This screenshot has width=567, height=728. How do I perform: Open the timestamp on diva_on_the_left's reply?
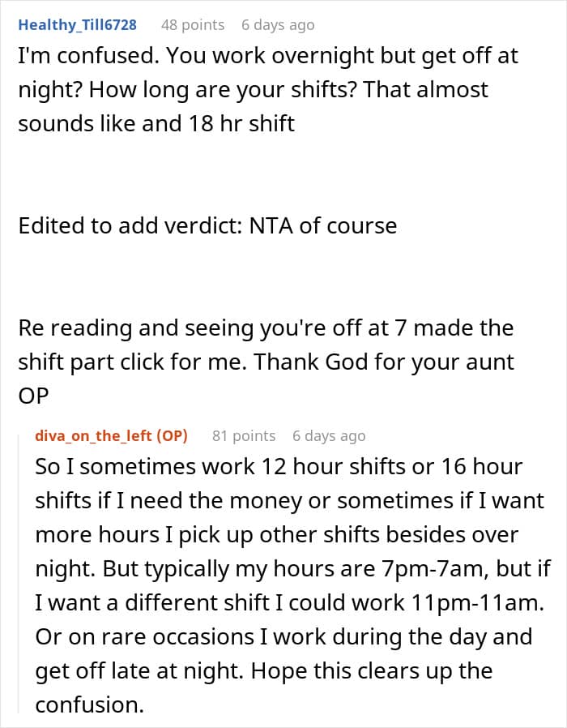coord(329,436)
